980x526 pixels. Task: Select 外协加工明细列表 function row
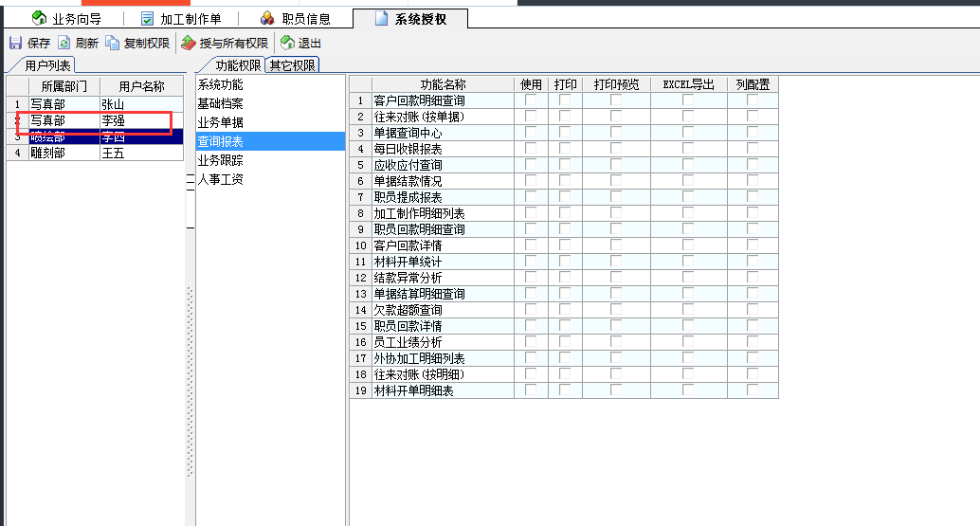564,358
